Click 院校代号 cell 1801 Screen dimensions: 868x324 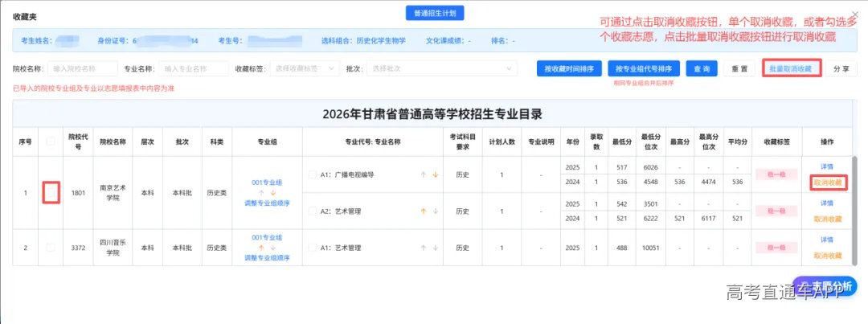coord(78,193)
